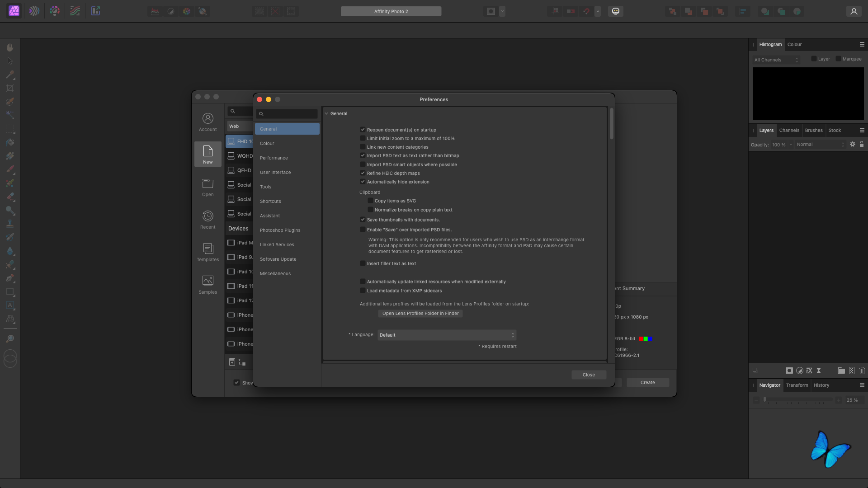The width and height of the screenshot is (868, 488).
Task: Enable Limit initial zoom to 100%
Action: tap(362, 138)
